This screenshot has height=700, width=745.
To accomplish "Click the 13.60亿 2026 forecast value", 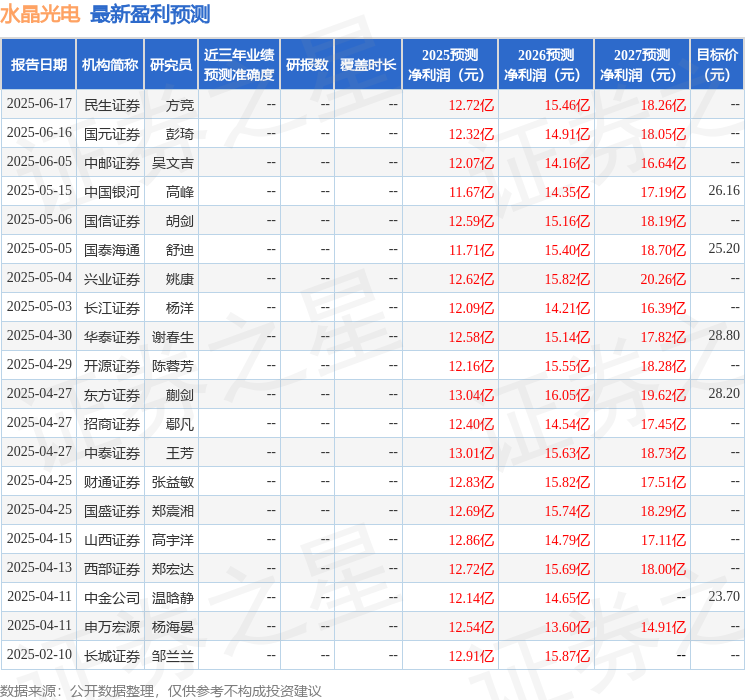I will click(567, 627).
